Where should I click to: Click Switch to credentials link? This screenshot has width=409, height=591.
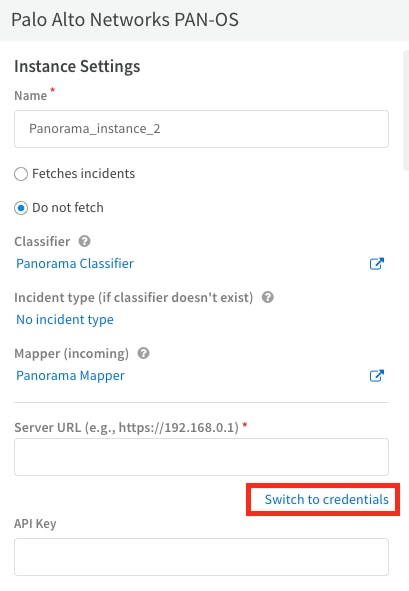coord(326,499)
